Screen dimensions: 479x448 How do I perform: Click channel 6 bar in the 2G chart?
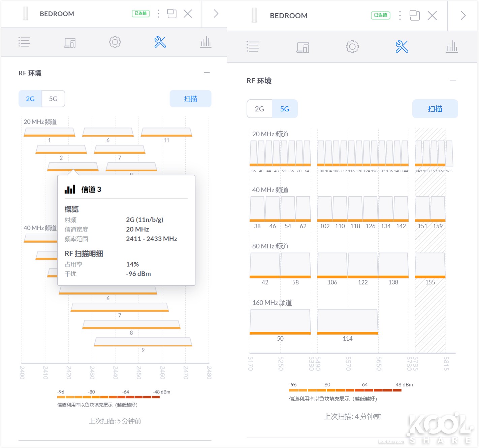(108, 132)
